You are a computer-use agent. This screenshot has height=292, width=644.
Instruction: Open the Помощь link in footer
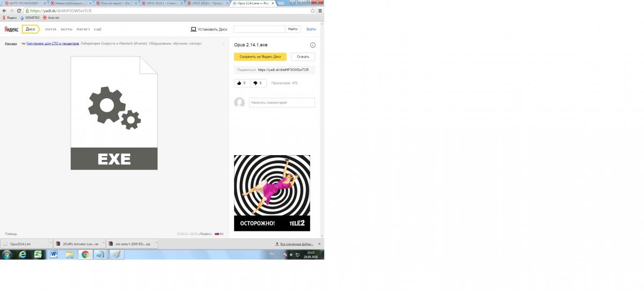coord(11,234)
